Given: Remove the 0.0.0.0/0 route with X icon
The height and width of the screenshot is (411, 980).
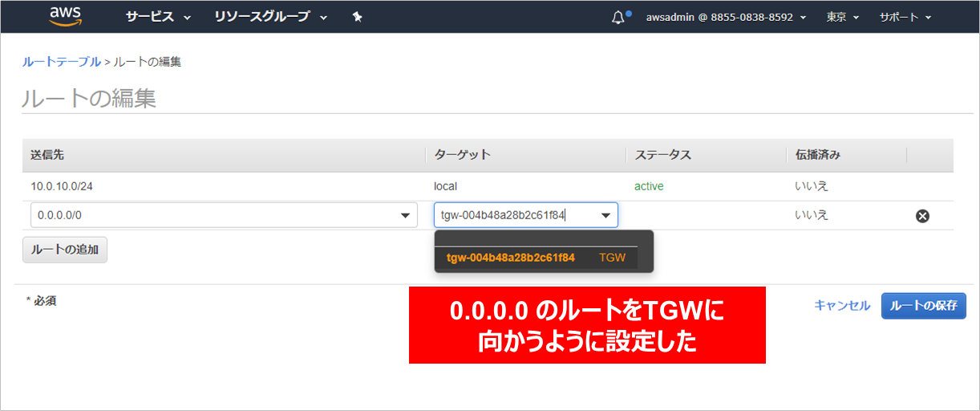Looking at the screenshot, I should coord(922,215).
